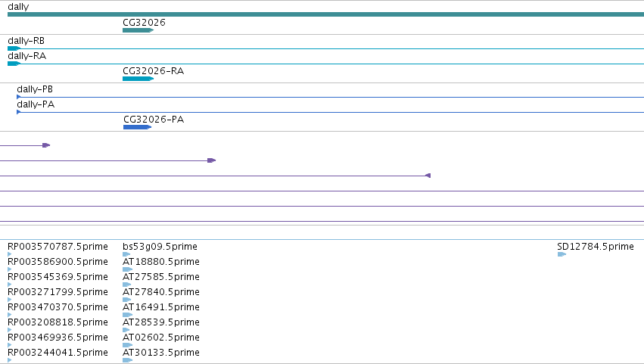
Task: Click the AT16491.5prime arrow glyph
Action: coord(128,315)
